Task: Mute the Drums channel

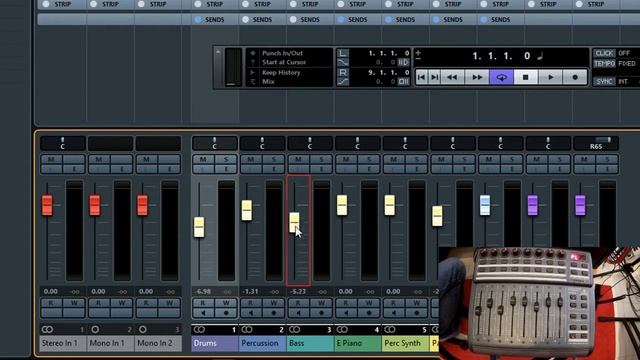Action: tap(203, 159)
